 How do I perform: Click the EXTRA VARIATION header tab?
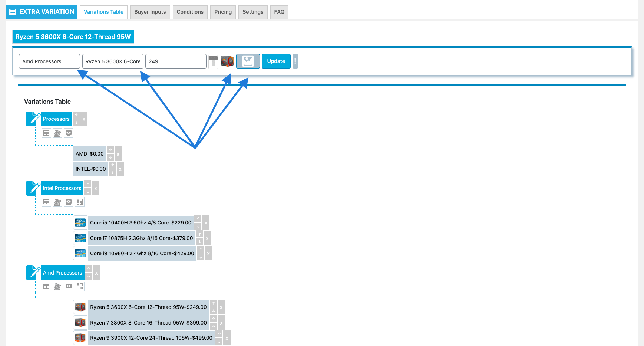click(x=42, y=12)
